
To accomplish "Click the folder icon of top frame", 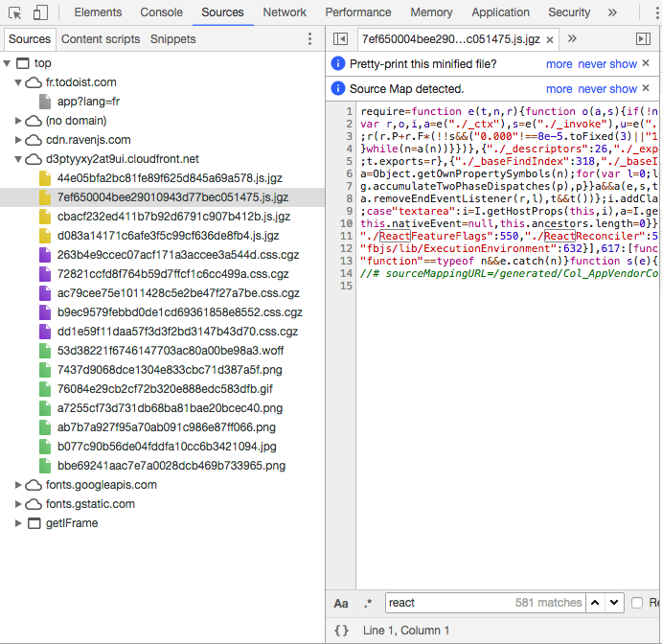I will (x=22, y=63).
